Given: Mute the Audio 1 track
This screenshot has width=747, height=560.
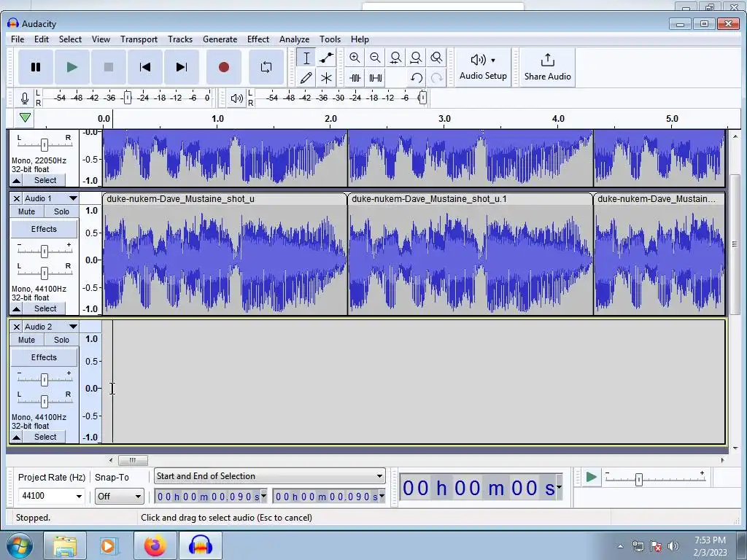Looking at the screenshot, I should pos(27,211).
